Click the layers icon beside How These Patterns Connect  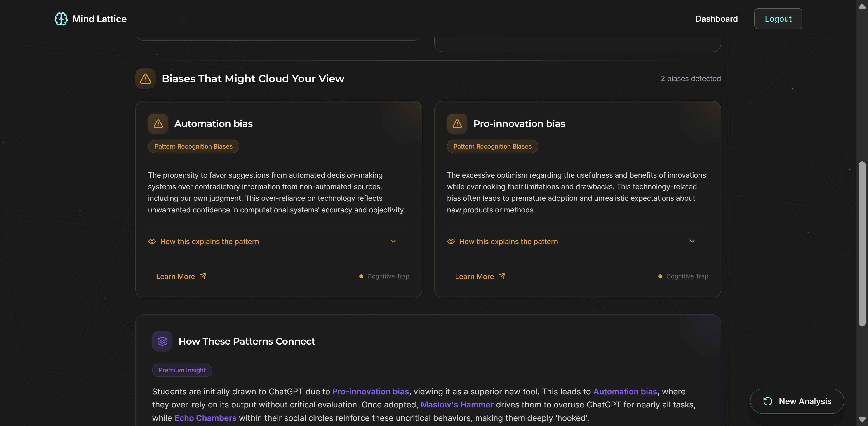(x=162, y=341)
